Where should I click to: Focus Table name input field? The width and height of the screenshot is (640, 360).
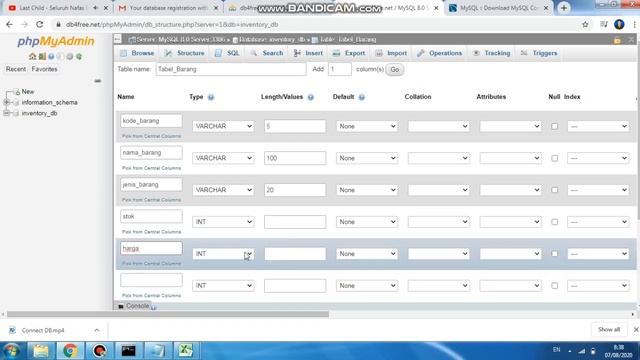[231, 69]
